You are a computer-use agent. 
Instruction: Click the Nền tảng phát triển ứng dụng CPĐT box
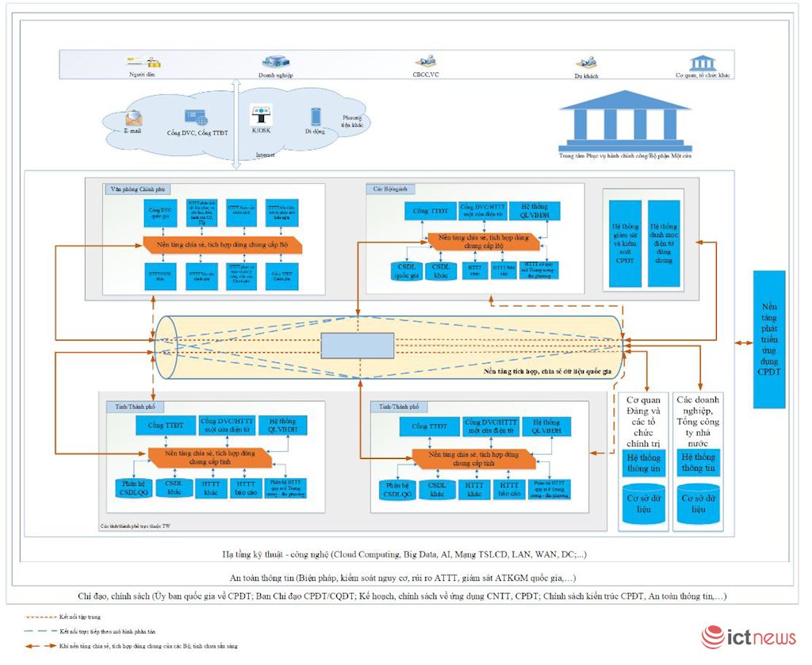point(768,338)
